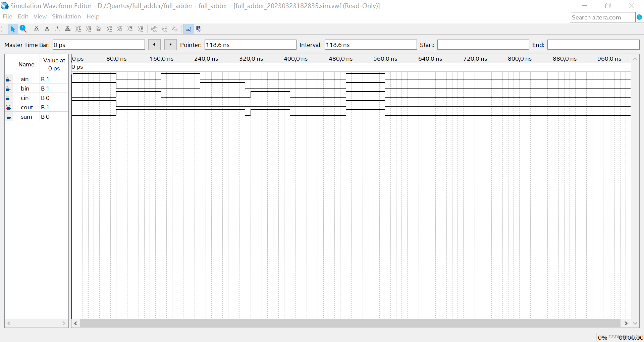Click Overwrite Clock toolbar icon

click(x=120, y=29)
